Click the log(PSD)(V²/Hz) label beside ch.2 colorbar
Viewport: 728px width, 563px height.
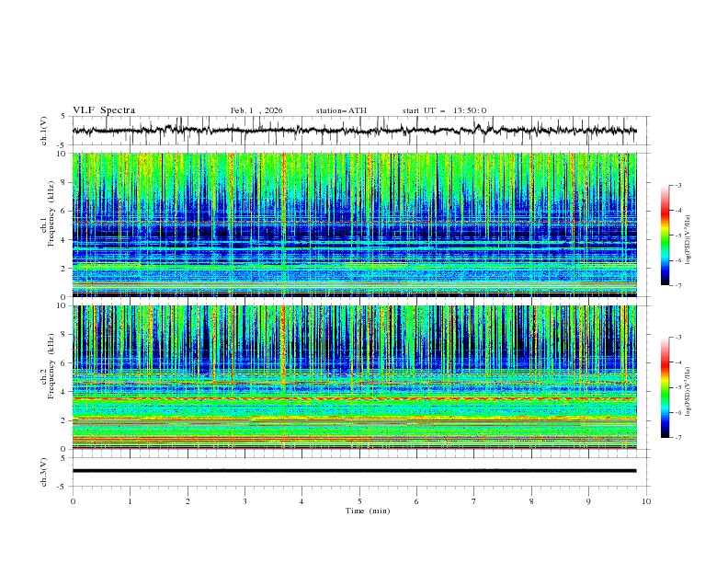[x=688, y=391]
